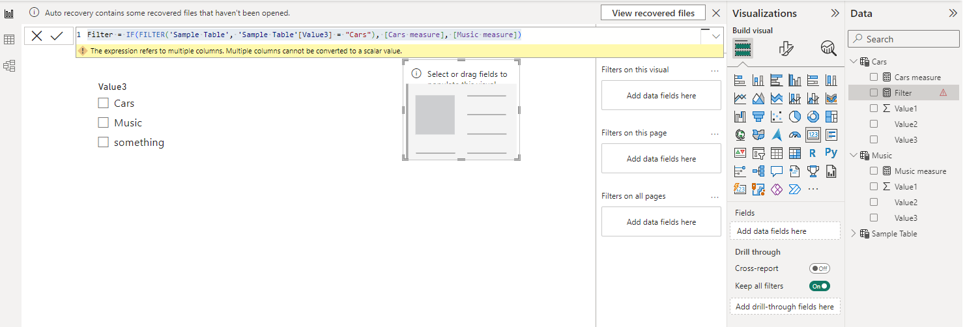Screen dimensions: 980x327
Task: Choose Card visual
Action: pos(813,135)
